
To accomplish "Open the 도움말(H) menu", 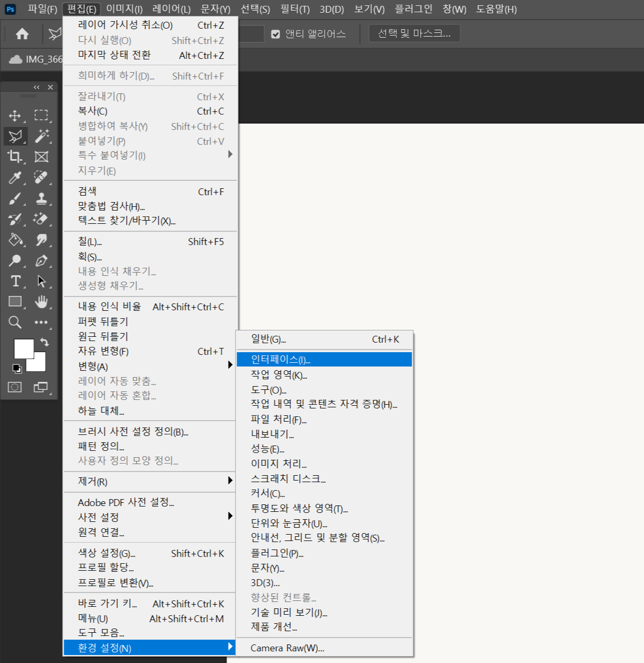I will coord(497,9).
